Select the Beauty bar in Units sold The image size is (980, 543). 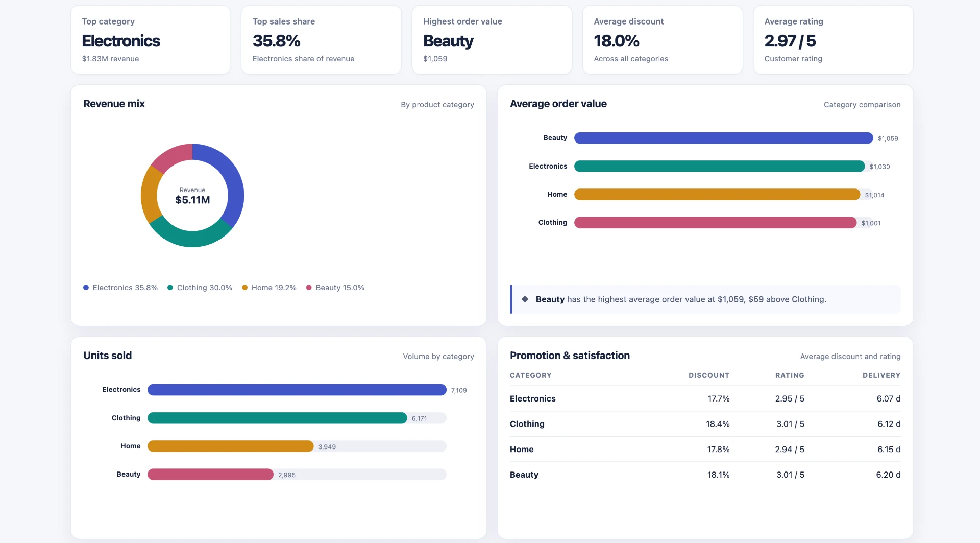[210, 474]
